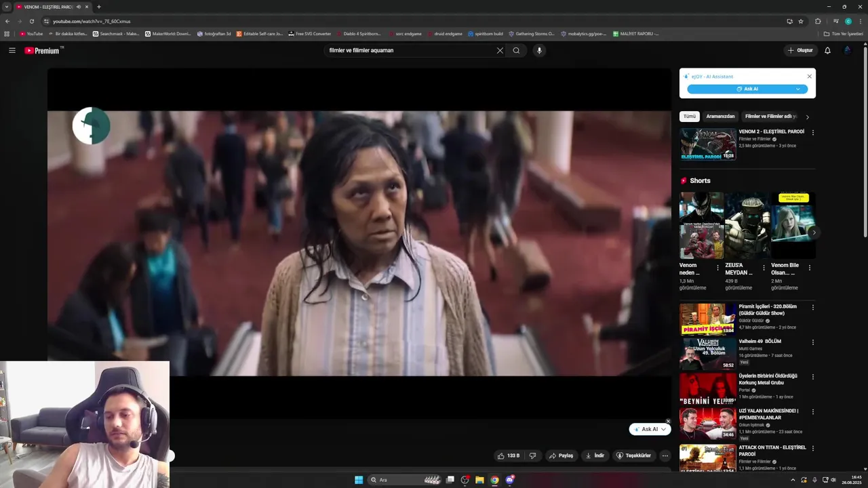Click the search magnifier button
868x488 pixels.
516,50
